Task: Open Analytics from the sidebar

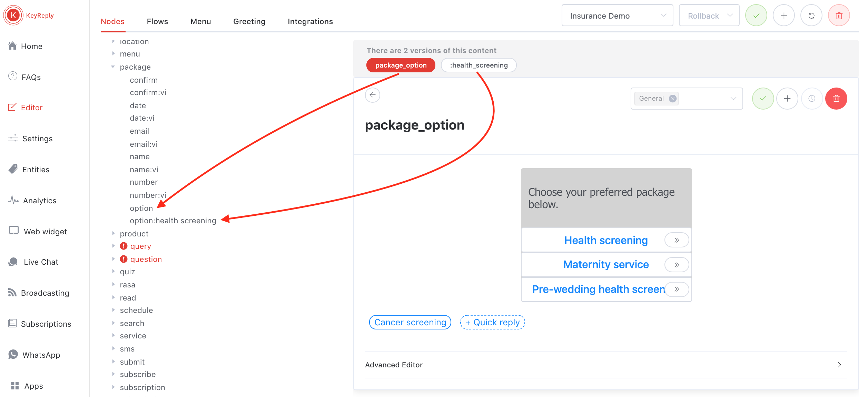Action: click(x=40, y=201)
